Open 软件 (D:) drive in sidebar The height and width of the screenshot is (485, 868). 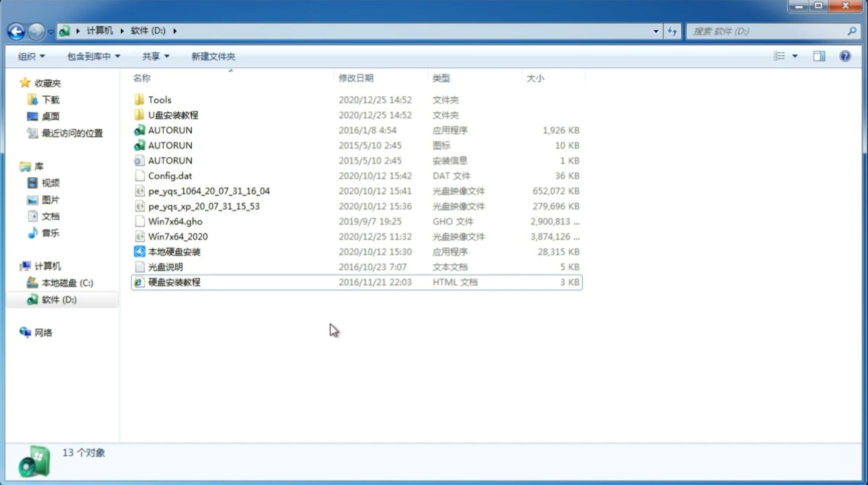58,299
